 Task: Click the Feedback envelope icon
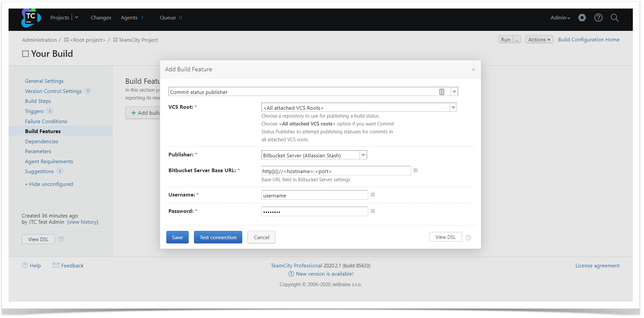click(56, 265)
